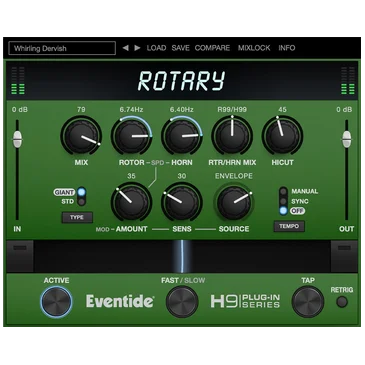Select the MANUAL tempo mode
Screen dimensions: 365x365
(x=283, y=192)
